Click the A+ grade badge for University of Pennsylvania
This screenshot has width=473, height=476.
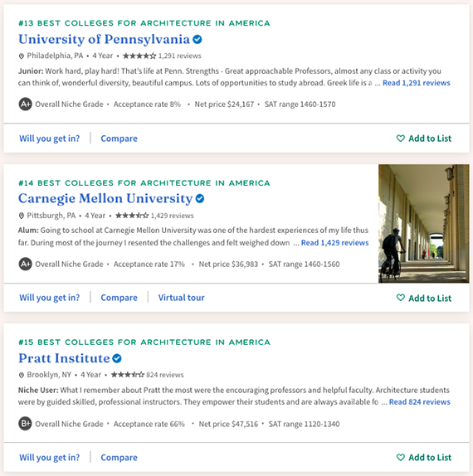click(26, 104)
